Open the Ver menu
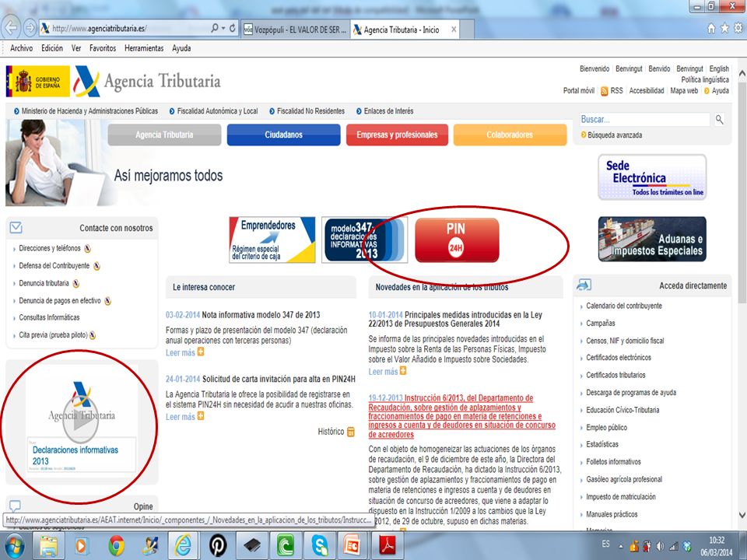 coord(76,48)
